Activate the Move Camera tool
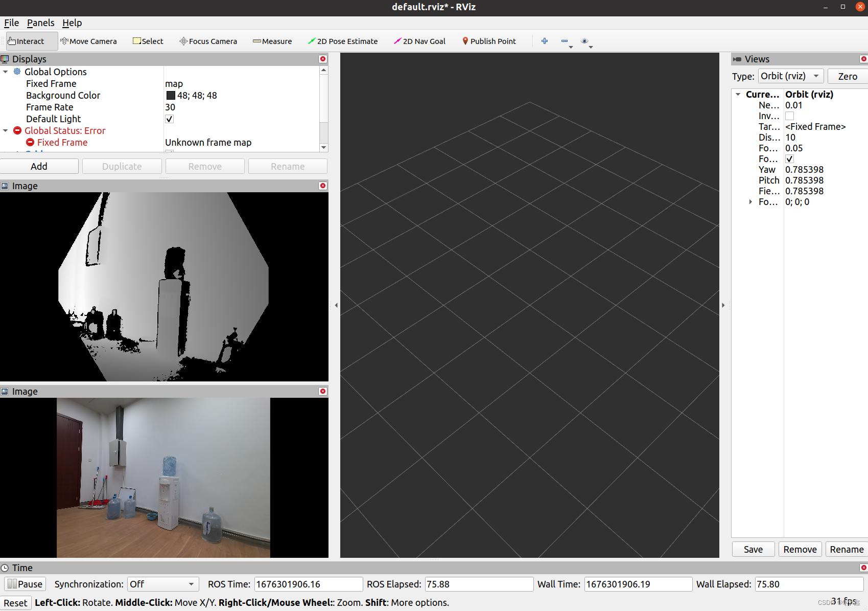The width and height of the screenshot is (868, 611). [x=89, y=41]
